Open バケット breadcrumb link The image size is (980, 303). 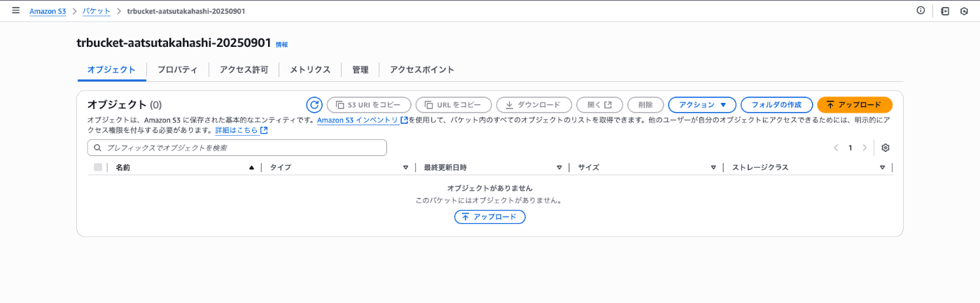(x=96, y=12)
